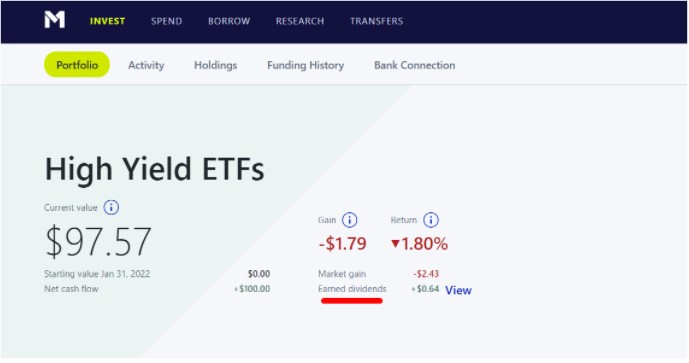Viewport: 689px width, 363px height.
Task: Select the Portfolio tab
Action: pos(77,65)
